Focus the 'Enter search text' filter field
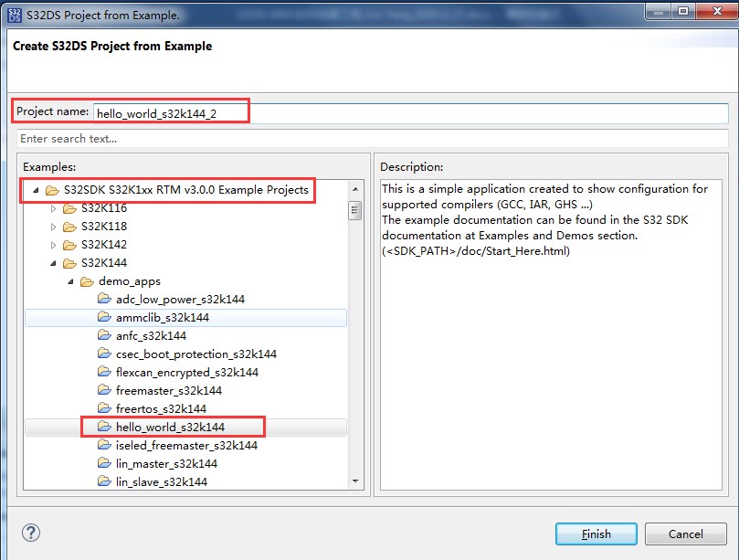 pyautogui.click(x=373, y=139)
